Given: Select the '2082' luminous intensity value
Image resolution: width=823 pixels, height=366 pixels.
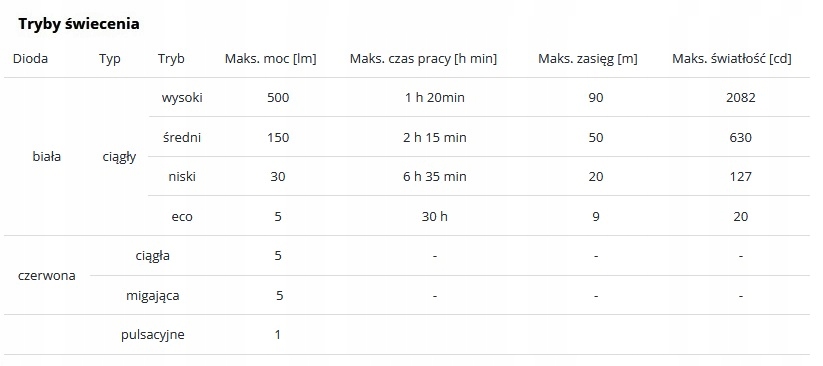Looking at the screenshot, I should pos(741,98).
